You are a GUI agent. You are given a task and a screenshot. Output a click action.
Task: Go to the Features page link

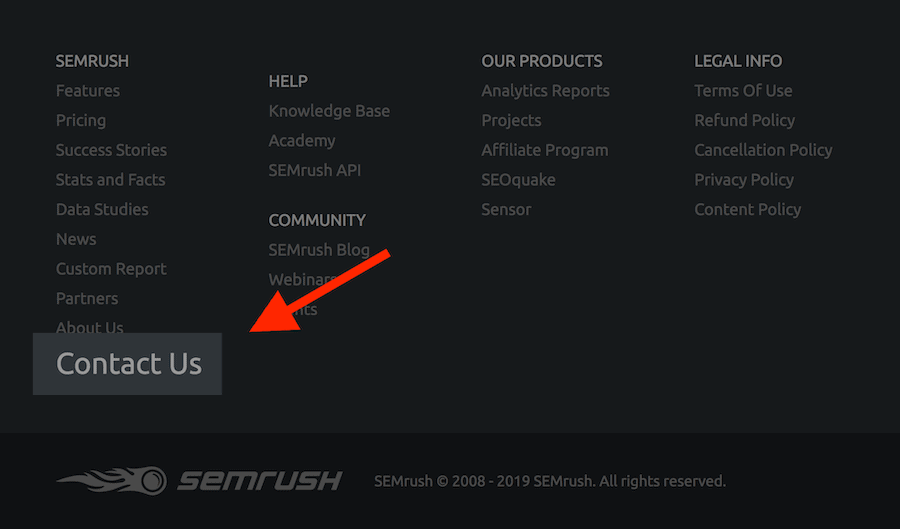(x=88, y=91)
